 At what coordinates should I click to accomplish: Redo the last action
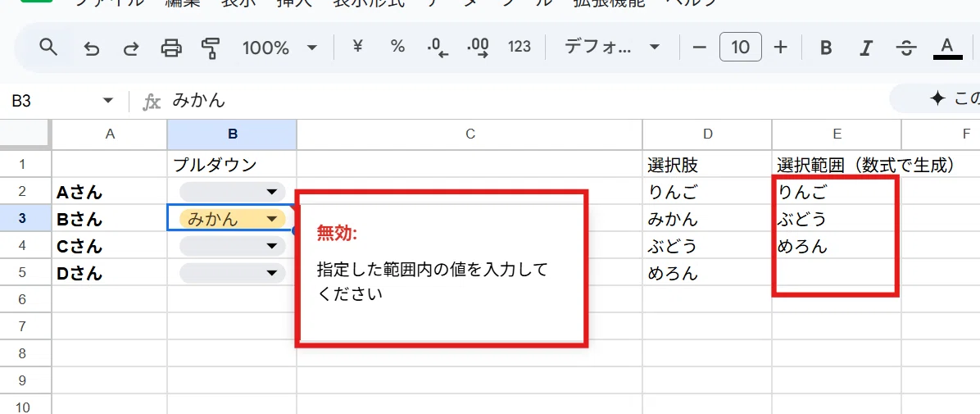(130, 48)
